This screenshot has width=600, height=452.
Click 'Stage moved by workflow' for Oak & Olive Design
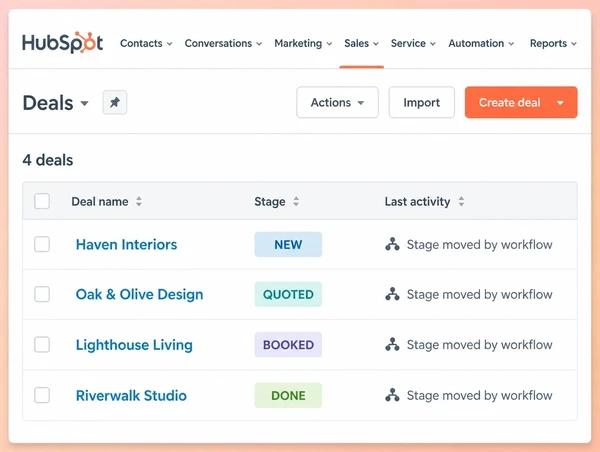479,294
